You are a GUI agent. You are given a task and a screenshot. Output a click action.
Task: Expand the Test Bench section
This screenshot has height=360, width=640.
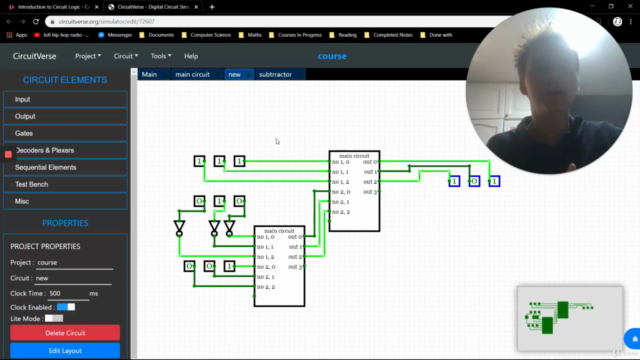click(65, 184)
